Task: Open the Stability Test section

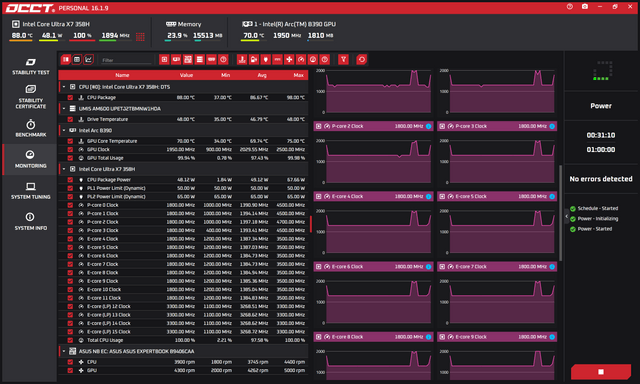Action: coord(31,66)
